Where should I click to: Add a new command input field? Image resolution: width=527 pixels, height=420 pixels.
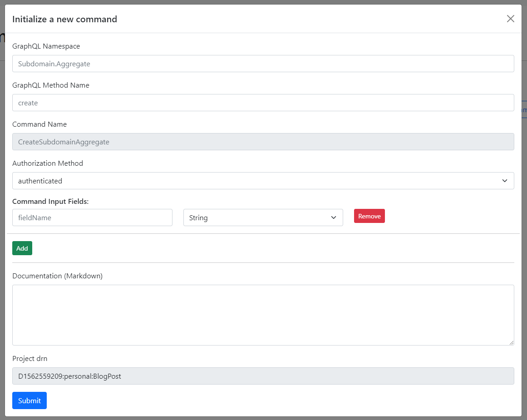point(22,248)
